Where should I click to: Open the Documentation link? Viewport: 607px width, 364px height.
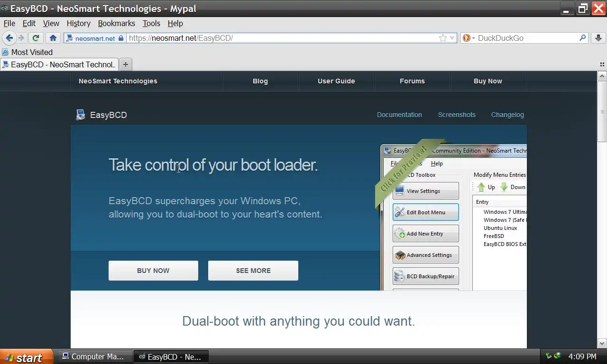pos(399,115)
